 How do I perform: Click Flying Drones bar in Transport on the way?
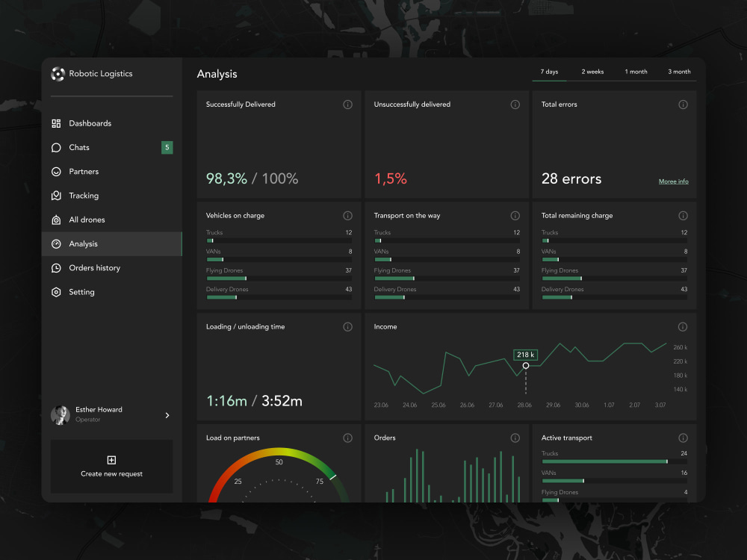click(447, 278)
